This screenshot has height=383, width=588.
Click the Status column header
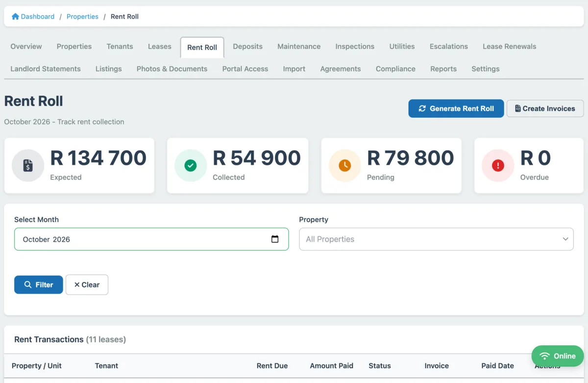point(380,366)
